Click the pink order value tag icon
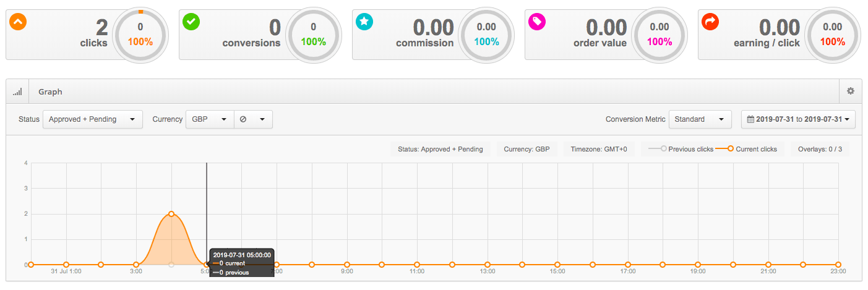 [x=537, y=22]
